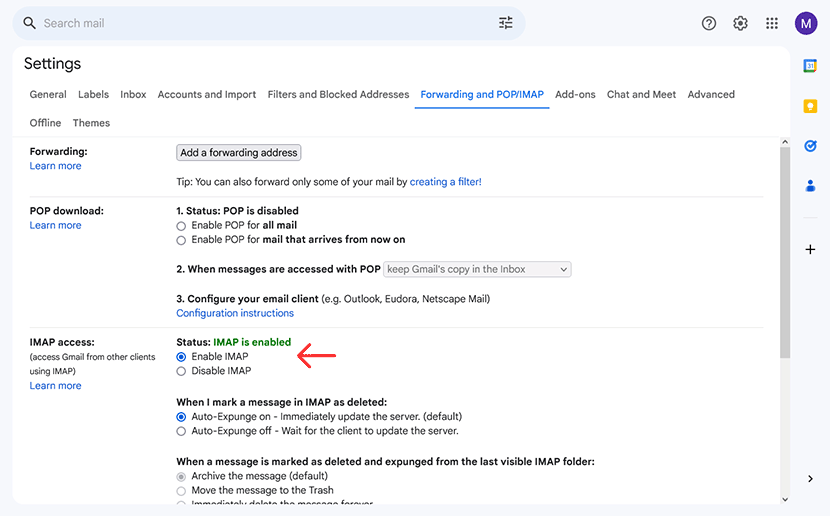
Task: Switch to the General tab
Action: coord(48,94)
